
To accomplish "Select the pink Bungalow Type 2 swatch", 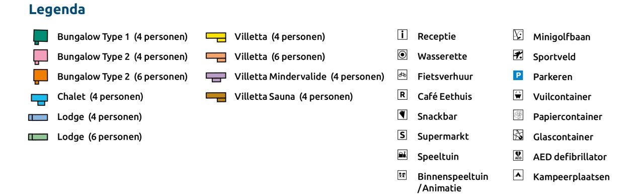I will (x=40, y=57).
